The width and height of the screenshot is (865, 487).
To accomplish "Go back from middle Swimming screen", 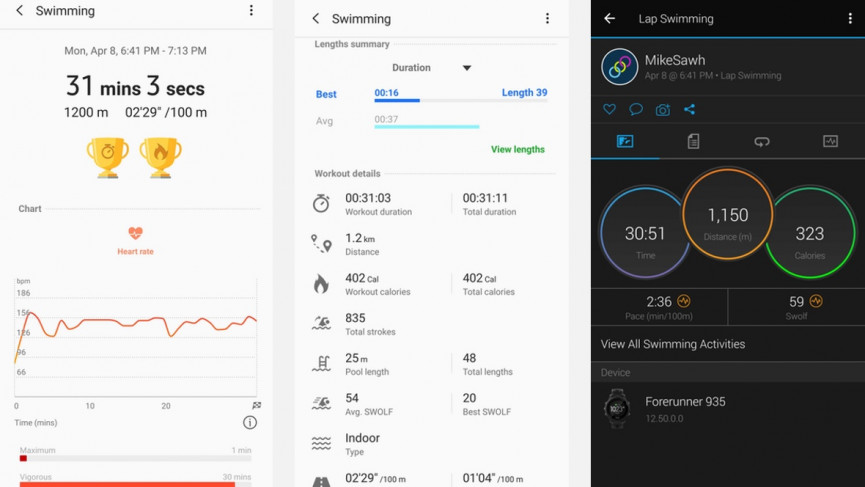I will tap(316, 18).
